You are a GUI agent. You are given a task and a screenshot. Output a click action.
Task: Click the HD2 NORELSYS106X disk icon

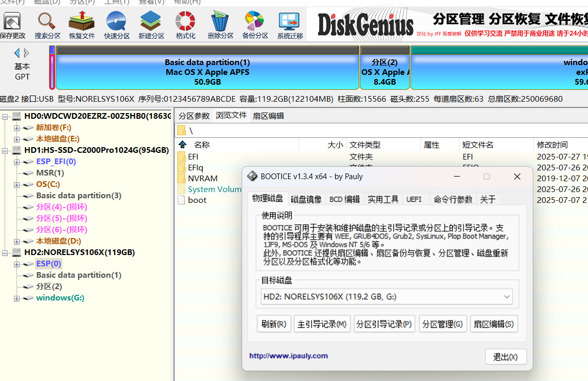click(x=17, y=252)
